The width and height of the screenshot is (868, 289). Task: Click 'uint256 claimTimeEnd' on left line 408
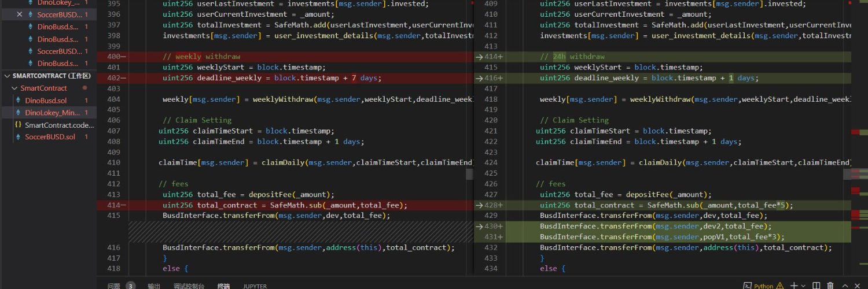pyautogui.click(x=203, y=142)
